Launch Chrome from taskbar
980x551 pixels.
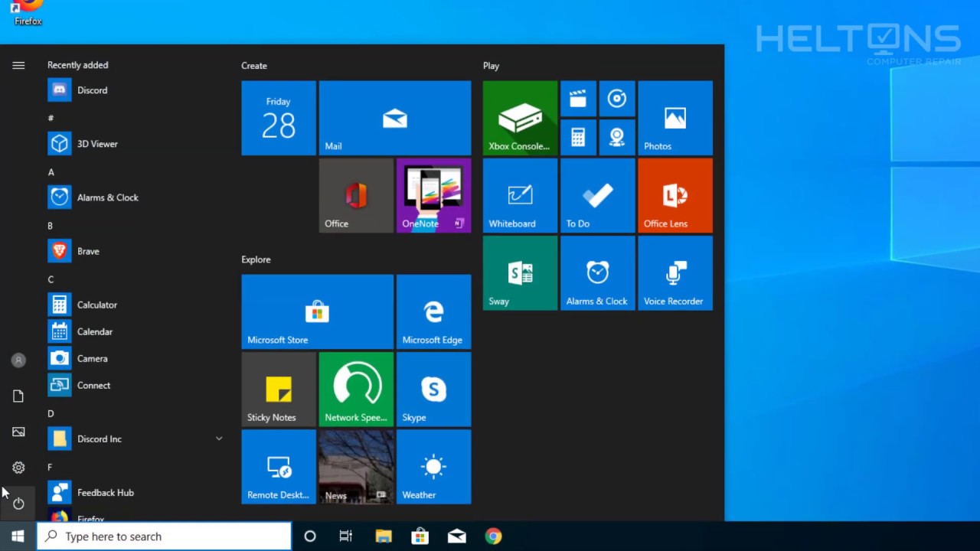tap(494, 536)
